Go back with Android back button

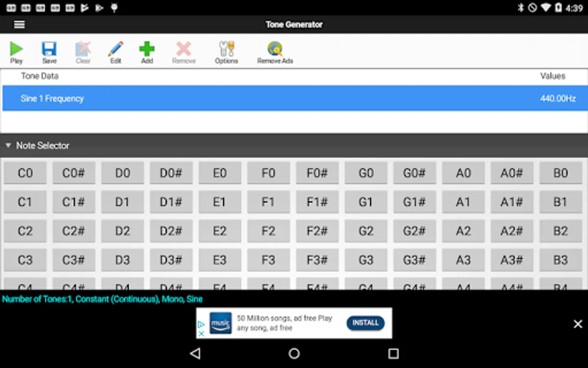pos(196,353)
